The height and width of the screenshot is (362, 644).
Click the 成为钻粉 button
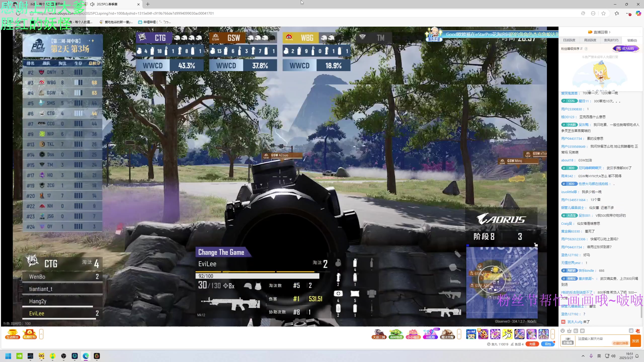[626, 49]
